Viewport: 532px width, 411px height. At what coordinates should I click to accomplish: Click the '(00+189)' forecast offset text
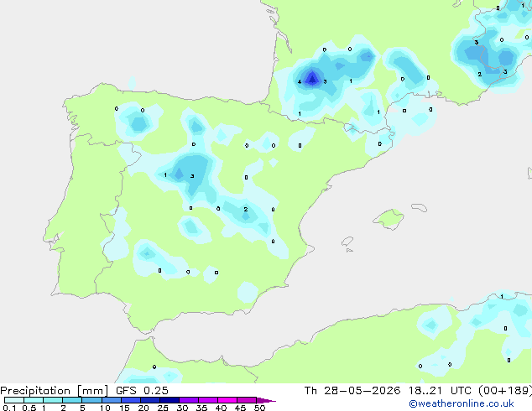505,391
